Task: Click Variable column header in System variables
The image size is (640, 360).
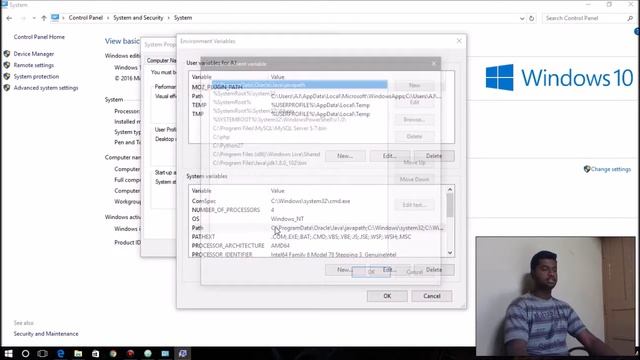Action: tap(229, 191)
